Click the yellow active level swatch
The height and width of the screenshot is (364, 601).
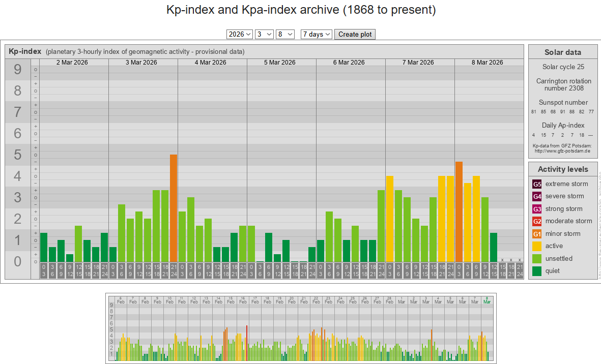(x=537, y=246)
